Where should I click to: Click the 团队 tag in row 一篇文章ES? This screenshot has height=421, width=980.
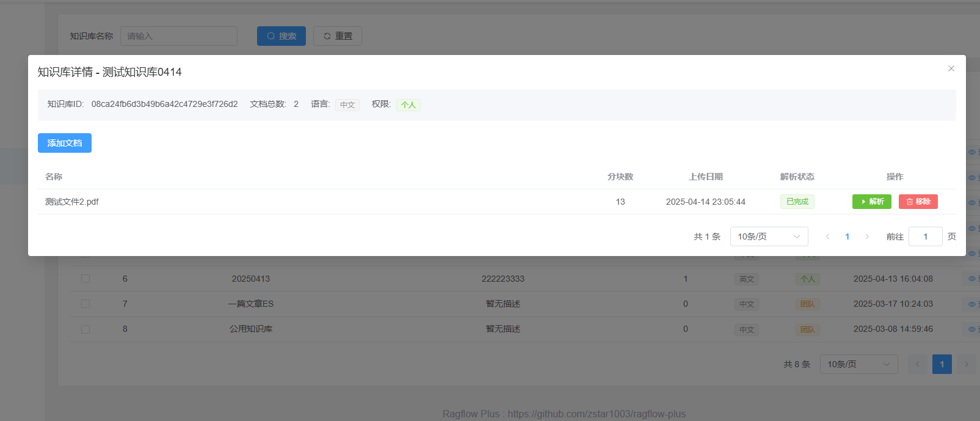(x=808, y=304)
